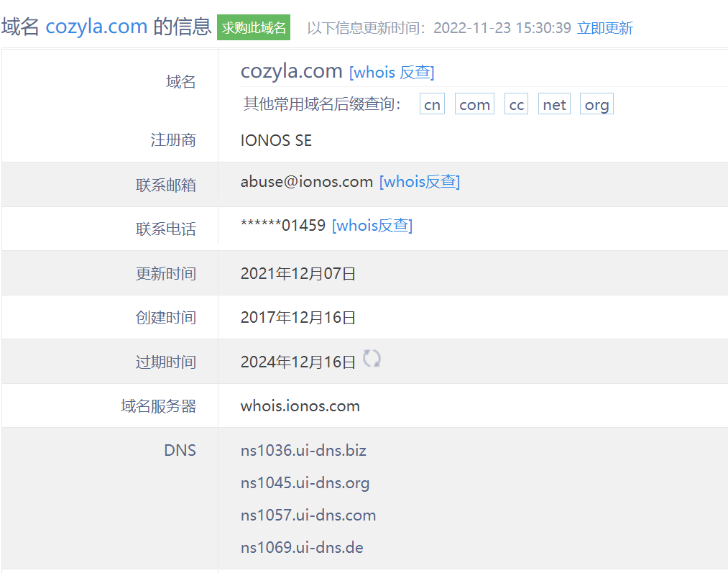Image resolution: width=728 pixels, height=573 pixels.
Task: Click the refresh icon next to the expiry date
Action: [x=372, y=358]
